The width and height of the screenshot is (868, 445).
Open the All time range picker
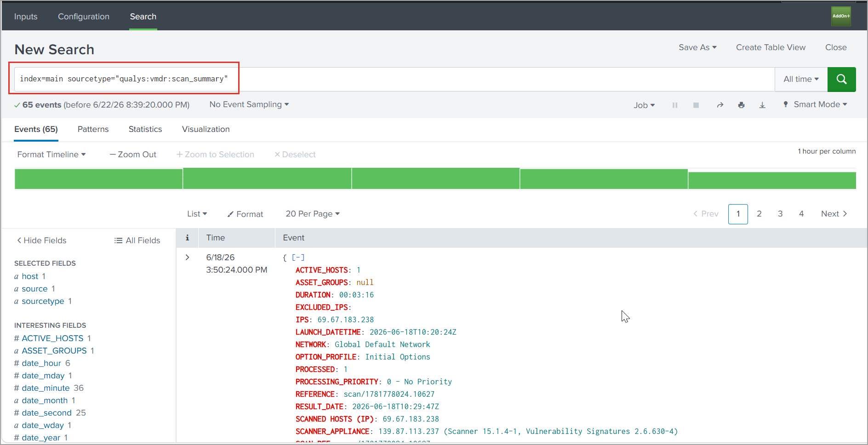click(801, 79)
